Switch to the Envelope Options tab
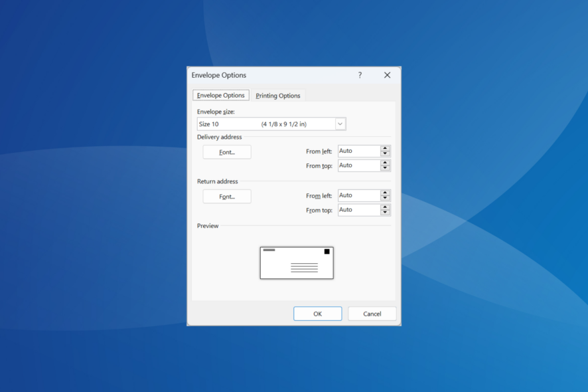This screenshot has width=588, height=392. (x=220, y=96)
